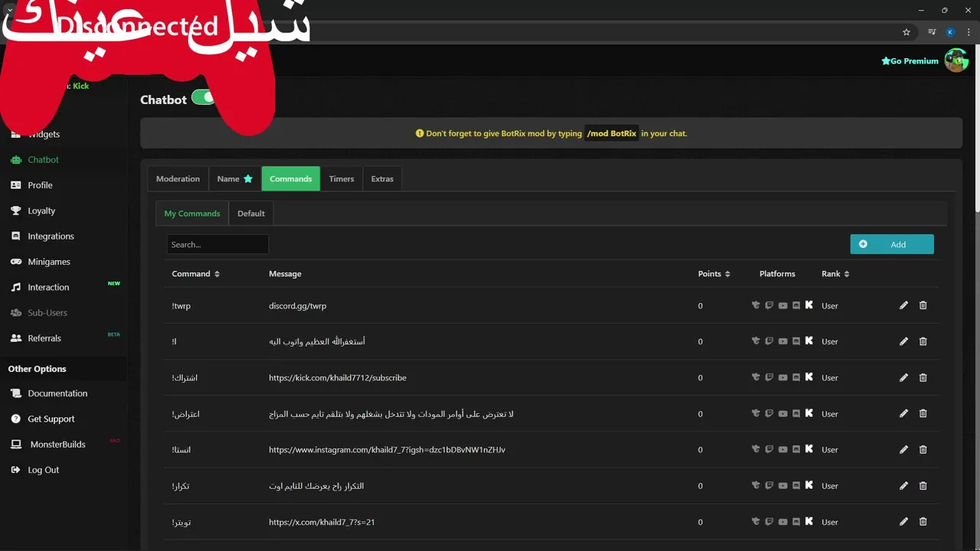Screen dimensions: 980x551
Task: Click pencil icon in the !اعتراض row
Action: point(903,413)
